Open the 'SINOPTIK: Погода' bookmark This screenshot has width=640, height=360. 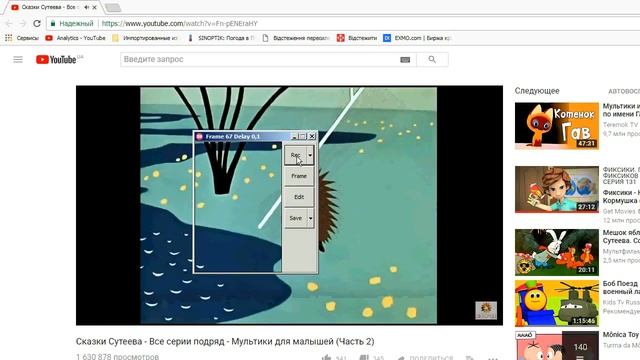pos(221,38)
